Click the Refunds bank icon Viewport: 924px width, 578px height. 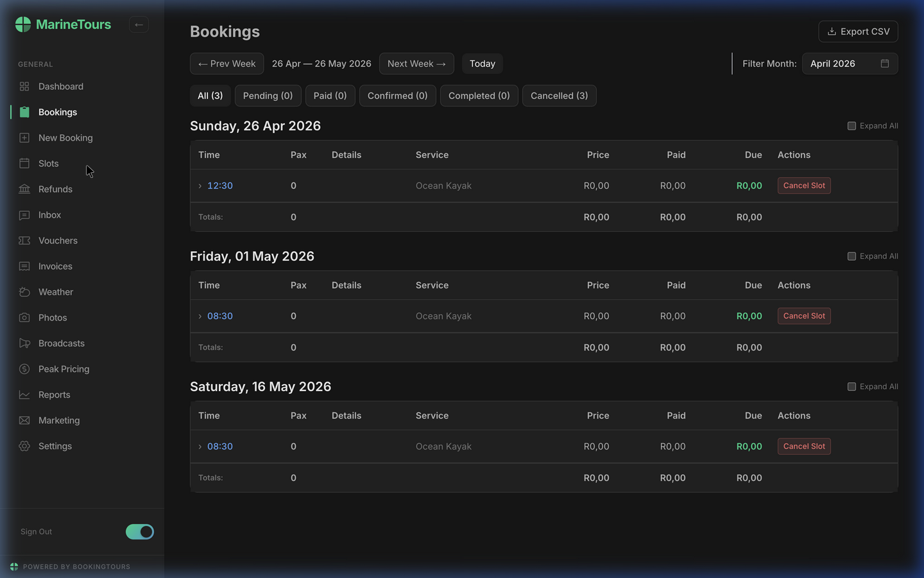tap(24, 189)
